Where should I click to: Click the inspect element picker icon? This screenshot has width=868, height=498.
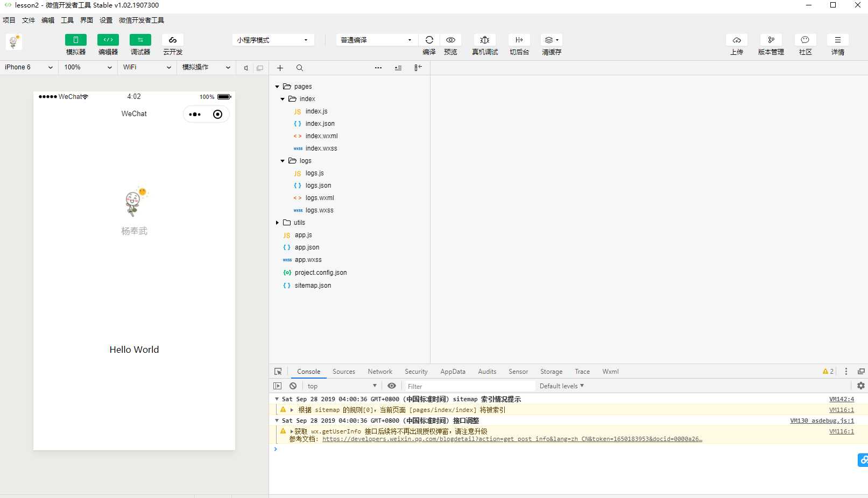point(278,372)
